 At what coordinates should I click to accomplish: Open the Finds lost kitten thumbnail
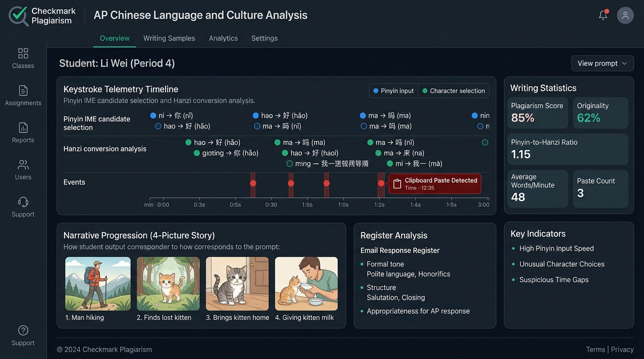tap(168, 284)
